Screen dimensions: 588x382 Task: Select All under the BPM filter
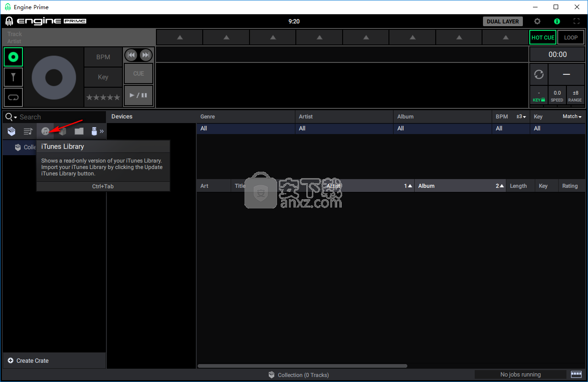(511, 129)
